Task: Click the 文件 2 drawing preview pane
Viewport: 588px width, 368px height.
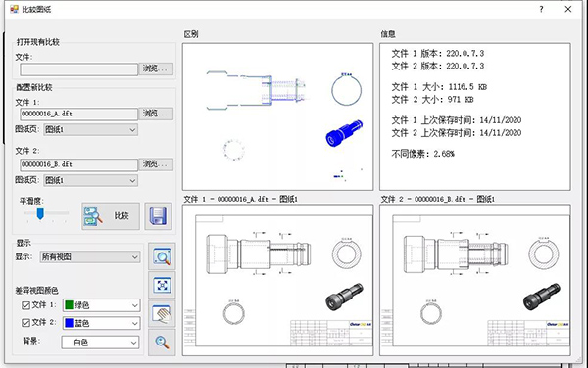Action: [x=475, y=280]
